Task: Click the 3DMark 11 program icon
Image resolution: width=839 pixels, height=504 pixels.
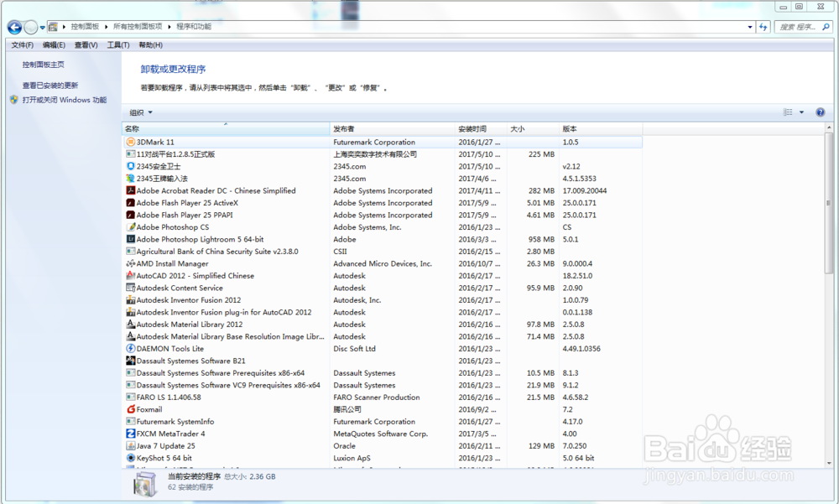Action: 131,143
